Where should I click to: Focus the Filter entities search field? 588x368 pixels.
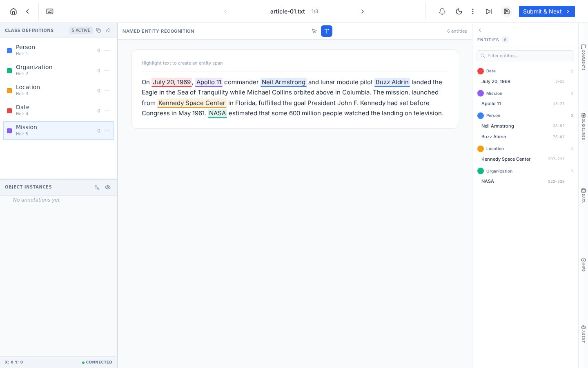pyautogui.click(x=525, y=56)
